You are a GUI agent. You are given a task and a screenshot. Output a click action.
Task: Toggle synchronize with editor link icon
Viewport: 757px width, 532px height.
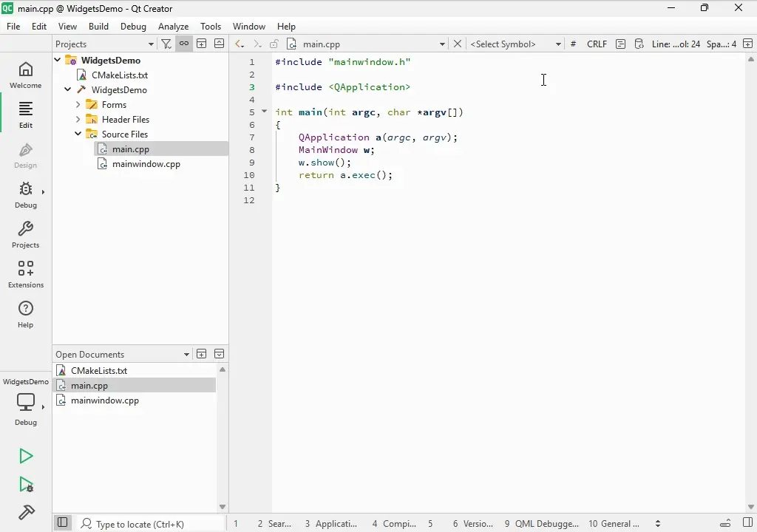(184, 44)
